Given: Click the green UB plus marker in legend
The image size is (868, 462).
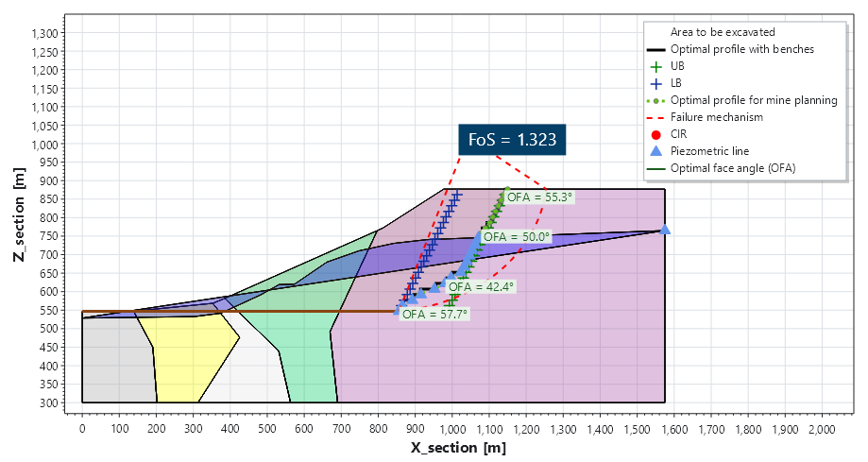Looking at the screenshot, I should click(x=656, y=66).
